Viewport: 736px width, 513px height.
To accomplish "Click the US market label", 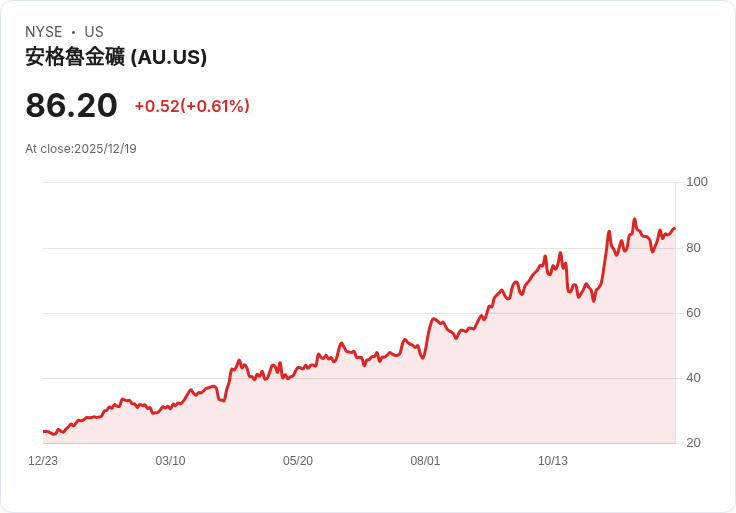I will tap(94, 32).
